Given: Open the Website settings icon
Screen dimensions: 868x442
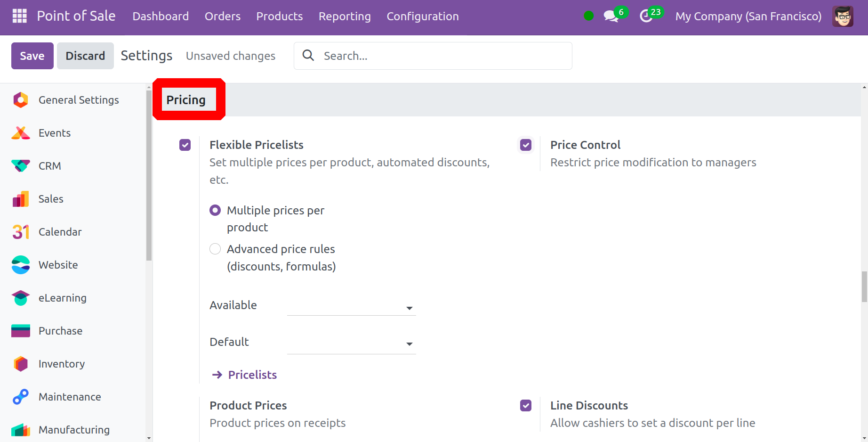Looking at the screenshot, I should pyautogui.click(x=21, y=265).
